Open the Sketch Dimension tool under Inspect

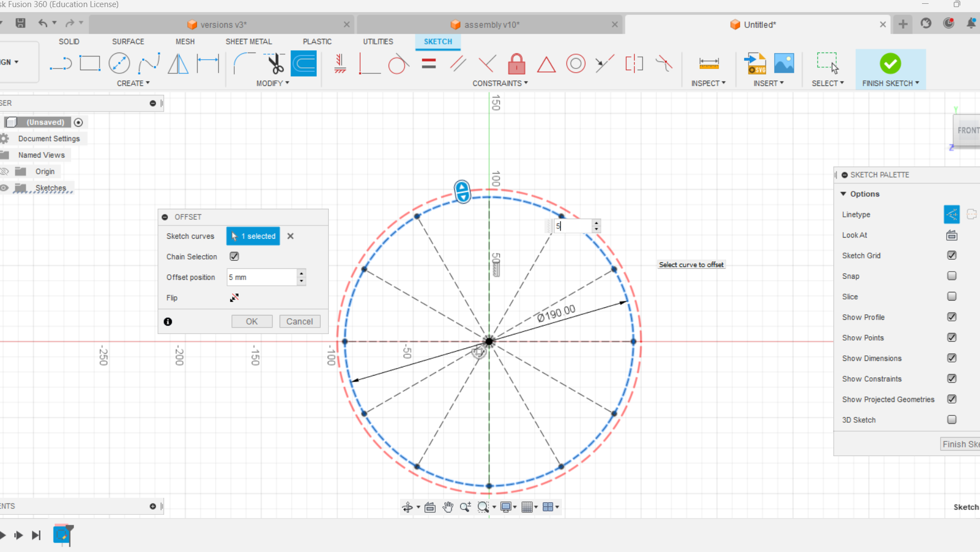[x=709, y=63]
